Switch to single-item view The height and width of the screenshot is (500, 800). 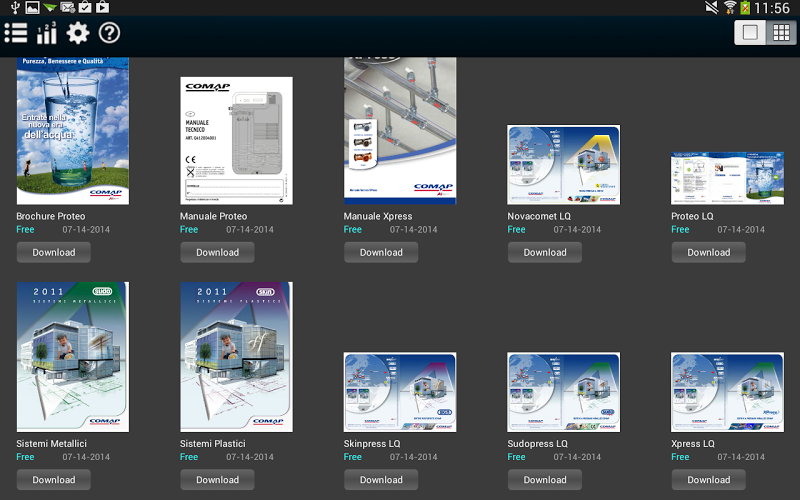[x=750, y=33]
